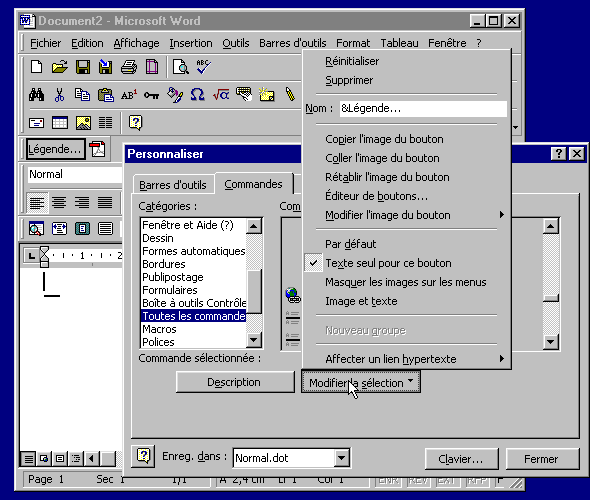Image resolution: width=590 pixels, height=500 pixels.
Task: Click the Acrobat PDF icon beside Légende
Action: [x=97, y=149]
